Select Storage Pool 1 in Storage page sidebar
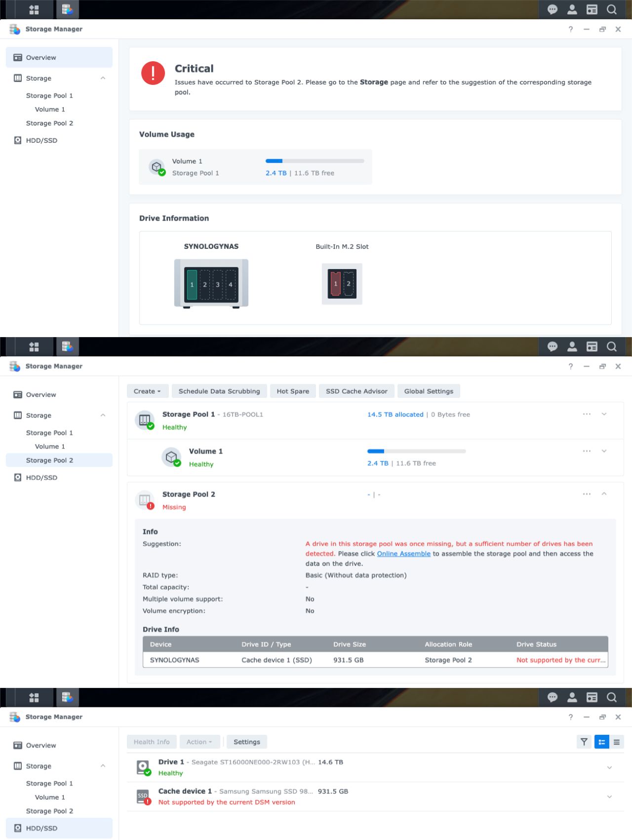This screenshot has height=840, width=632. click(x=59, y=433)
